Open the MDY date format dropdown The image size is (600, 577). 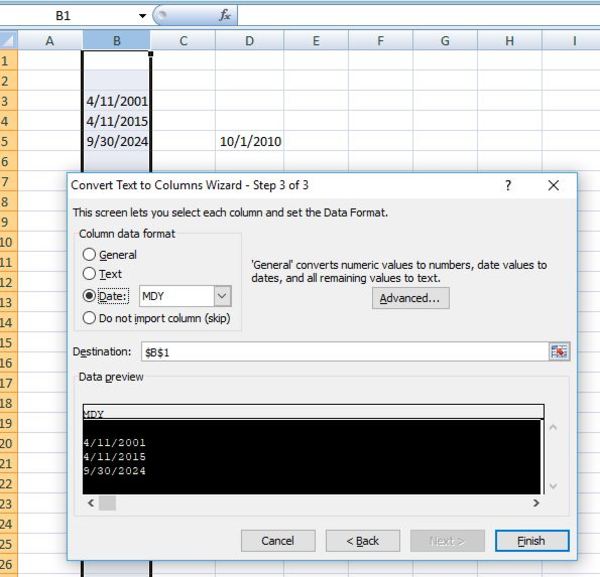[223, 296]
